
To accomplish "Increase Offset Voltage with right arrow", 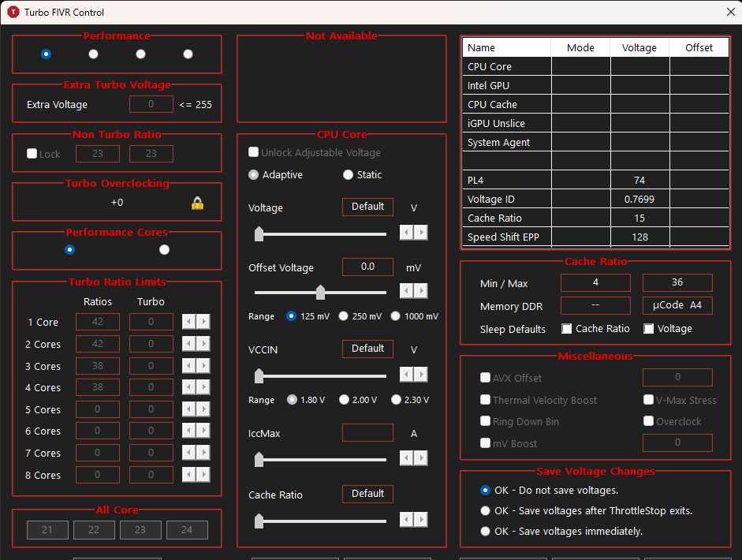I will coord(421,291).
